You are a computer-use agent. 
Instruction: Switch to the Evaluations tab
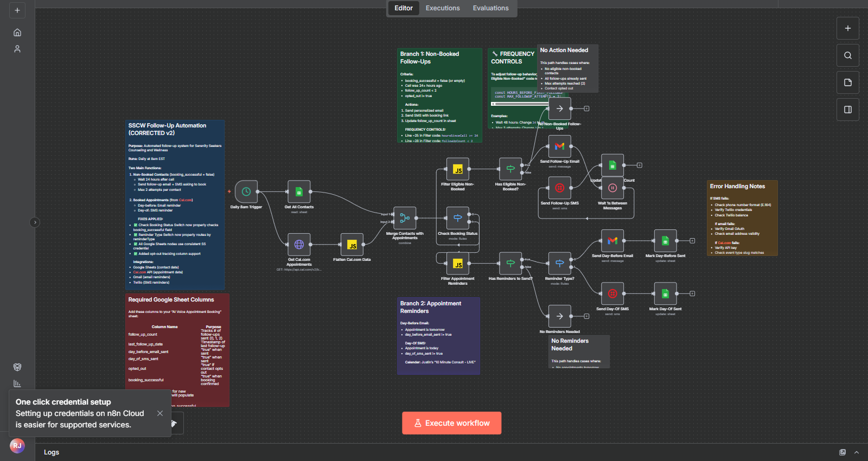[490, 8]
